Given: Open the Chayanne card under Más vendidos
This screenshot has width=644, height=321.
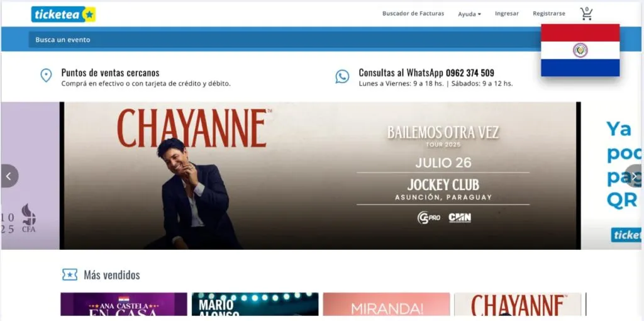Looking at the screenshot, I should [x=518, y=304].
